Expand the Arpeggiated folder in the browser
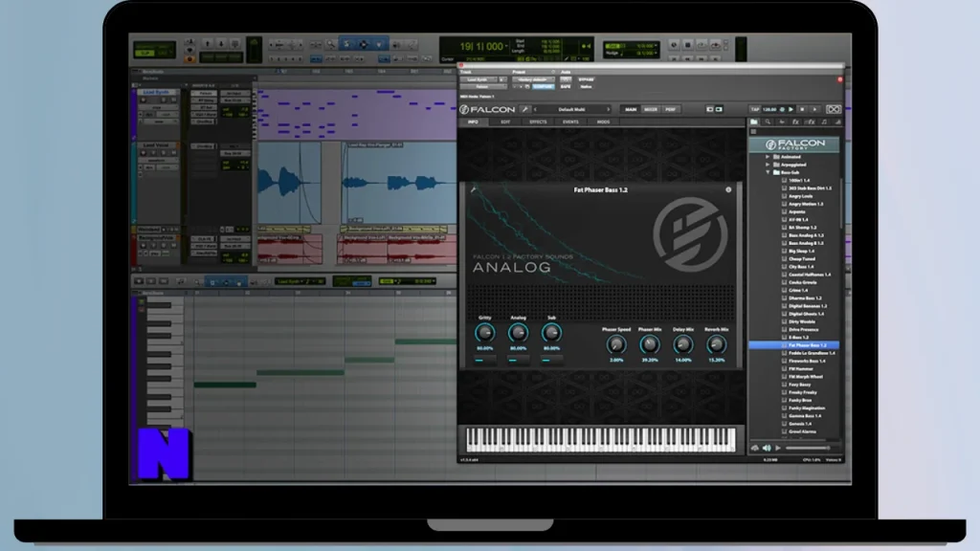The image size is (980, 551). click(x=768, y=165)
